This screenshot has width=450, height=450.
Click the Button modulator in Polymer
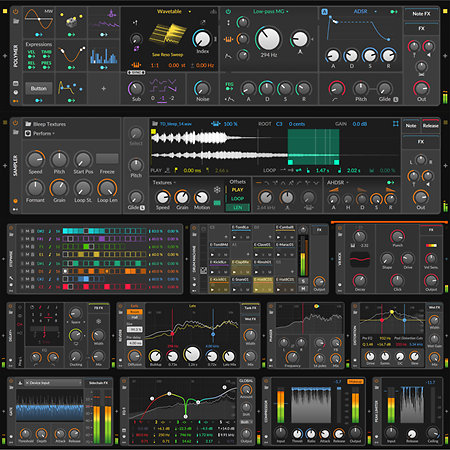click(x=39, y=88)
